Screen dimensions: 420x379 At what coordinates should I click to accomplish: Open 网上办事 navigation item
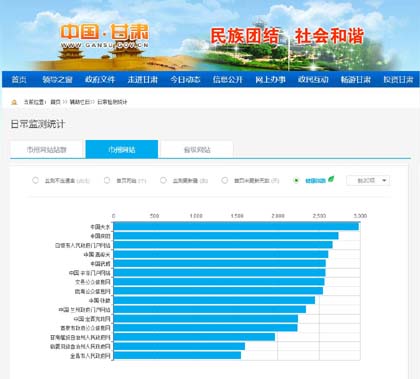(x=270, y=79)
